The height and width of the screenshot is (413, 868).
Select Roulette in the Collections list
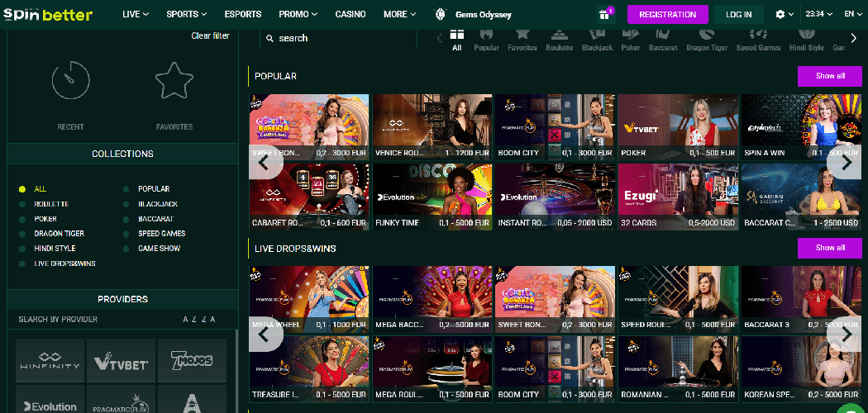(51, 204)
